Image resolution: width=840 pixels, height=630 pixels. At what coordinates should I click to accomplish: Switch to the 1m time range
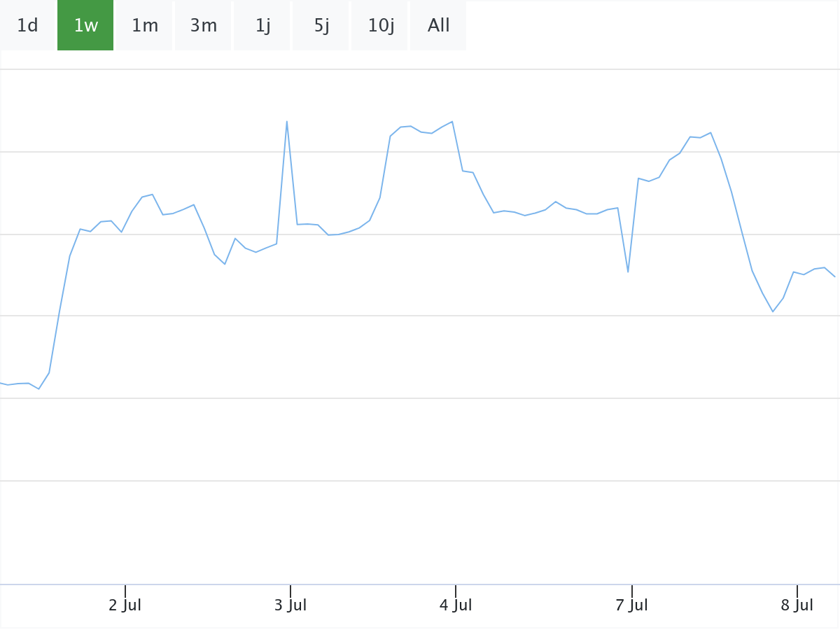tap(145, 26)
